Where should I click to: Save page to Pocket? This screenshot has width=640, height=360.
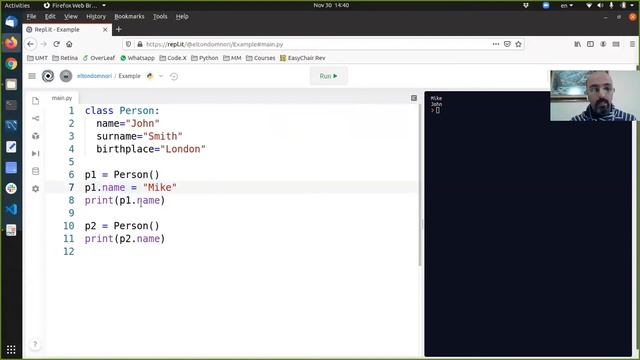(x=507, y=44)
